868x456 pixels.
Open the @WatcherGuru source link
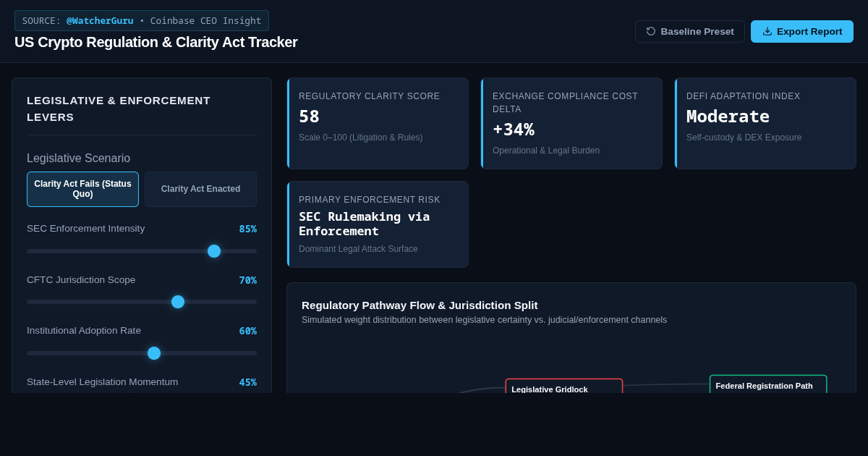[100, 20]
